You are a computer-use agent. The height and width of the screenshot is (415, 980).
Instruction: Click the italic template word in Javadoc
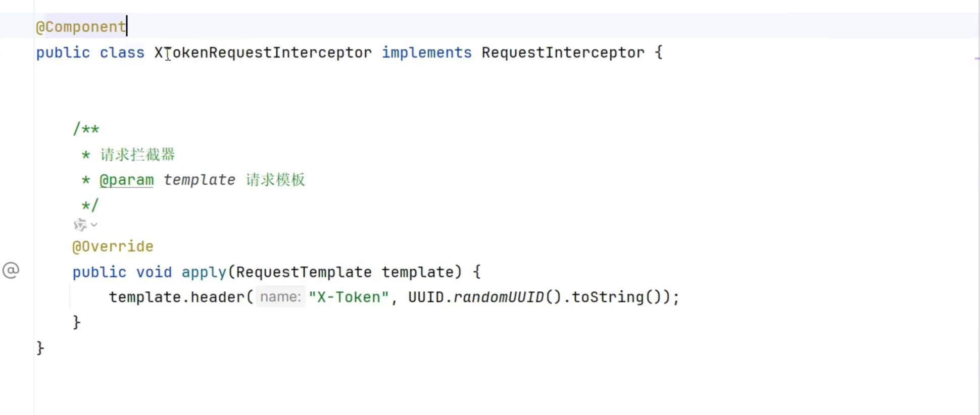coord(199,180)
